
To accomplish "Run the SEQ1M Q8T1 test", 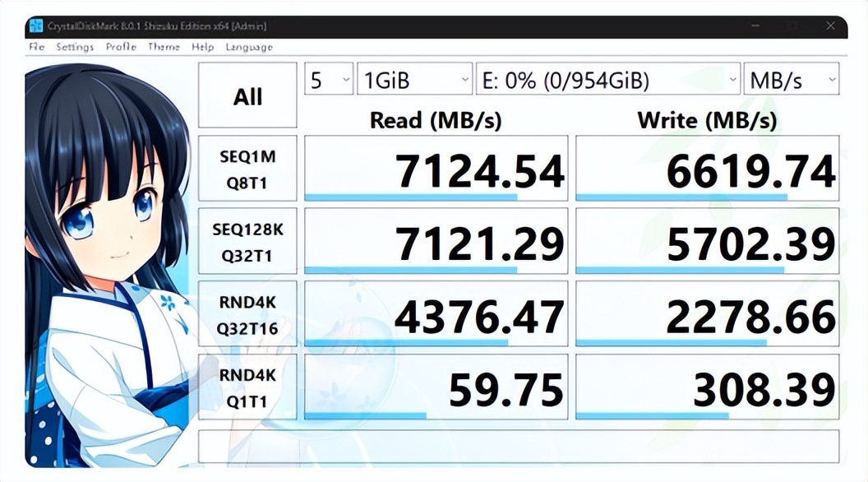I will coord(247,167).
